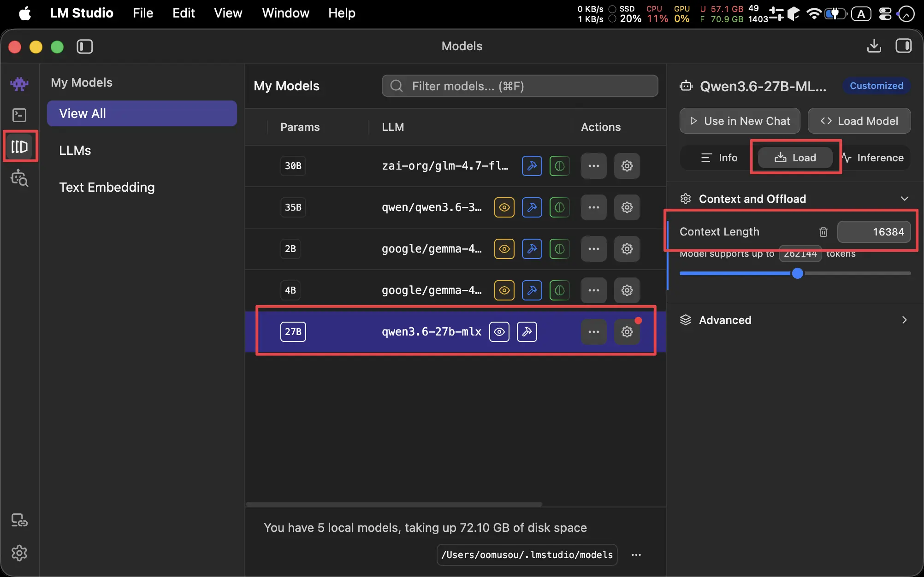This screenshot has height=577, width=924.
Task: Open the Apple menu
Action: (x=25, y=13)
